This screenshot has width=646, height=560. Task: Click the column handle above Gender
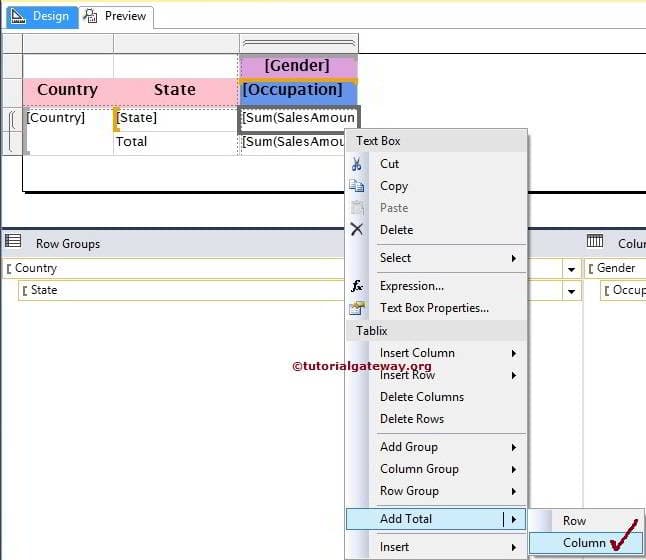(299, 43)
